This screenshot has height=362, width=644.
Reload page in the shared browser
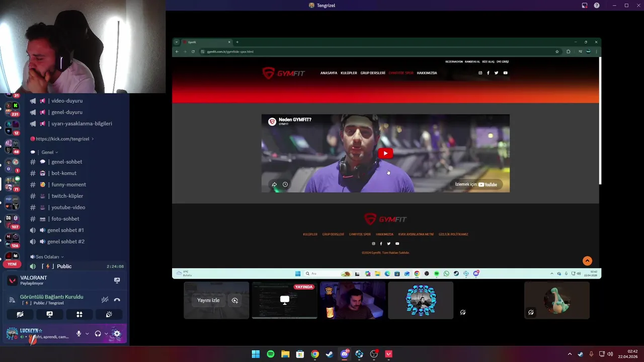tap(193, 51)
